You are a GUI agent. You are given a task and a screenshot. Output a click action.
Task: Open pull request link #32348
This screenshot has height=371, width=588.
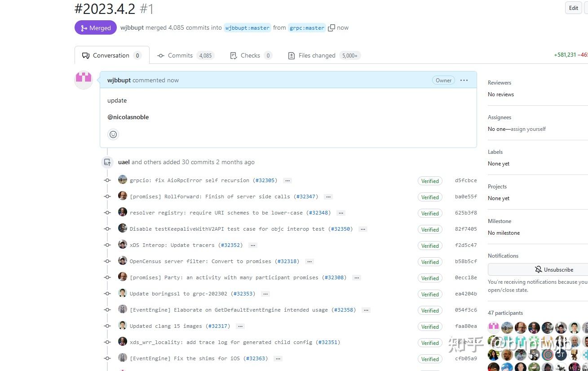(319, 212)
